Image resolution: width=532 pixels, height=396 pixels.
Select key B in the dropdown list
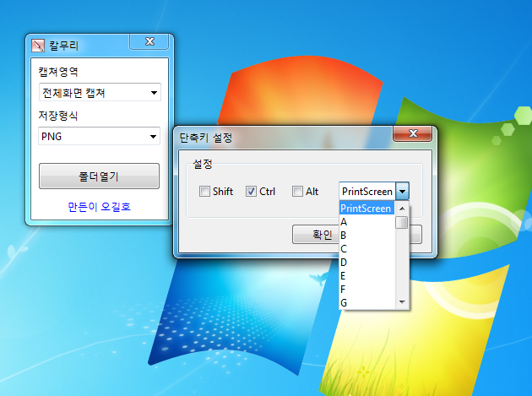click(x=366, y=236)
